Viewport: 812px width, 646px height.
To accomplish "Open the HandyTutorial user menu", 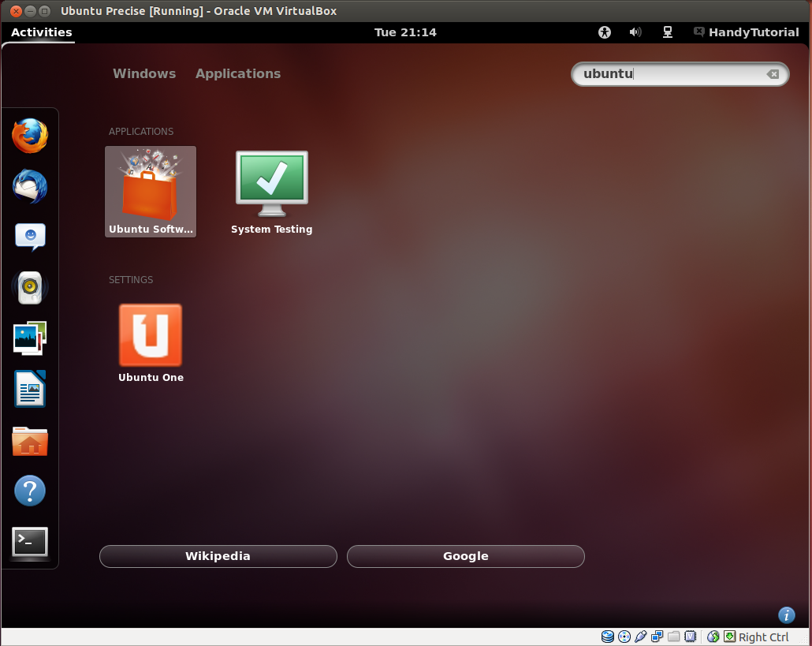I will (746, 32).
